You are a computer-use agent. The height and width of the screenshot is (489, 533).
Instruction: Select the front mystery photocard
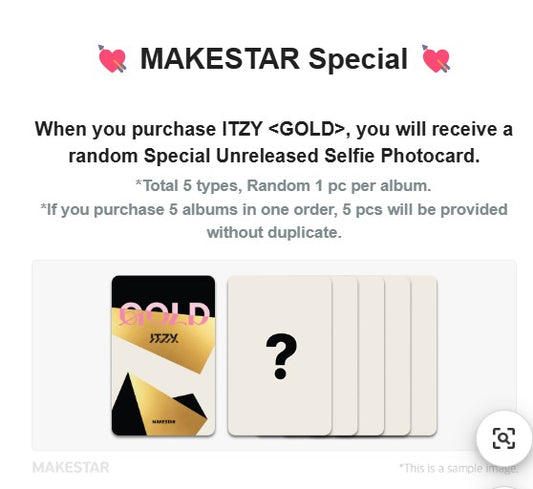[280, 356]
